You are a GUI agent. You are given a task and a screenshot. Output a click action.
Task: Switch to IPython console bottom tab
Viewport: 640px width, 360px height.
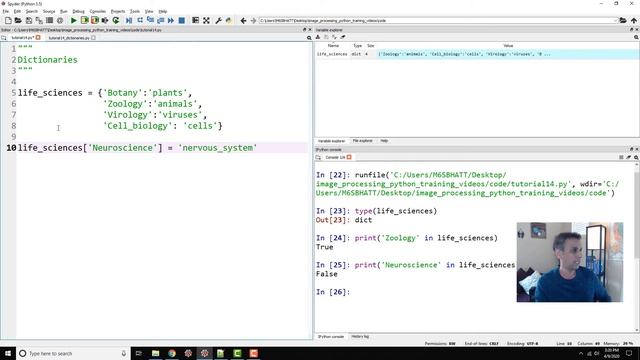pyautogui.click(x=331, y=337)
